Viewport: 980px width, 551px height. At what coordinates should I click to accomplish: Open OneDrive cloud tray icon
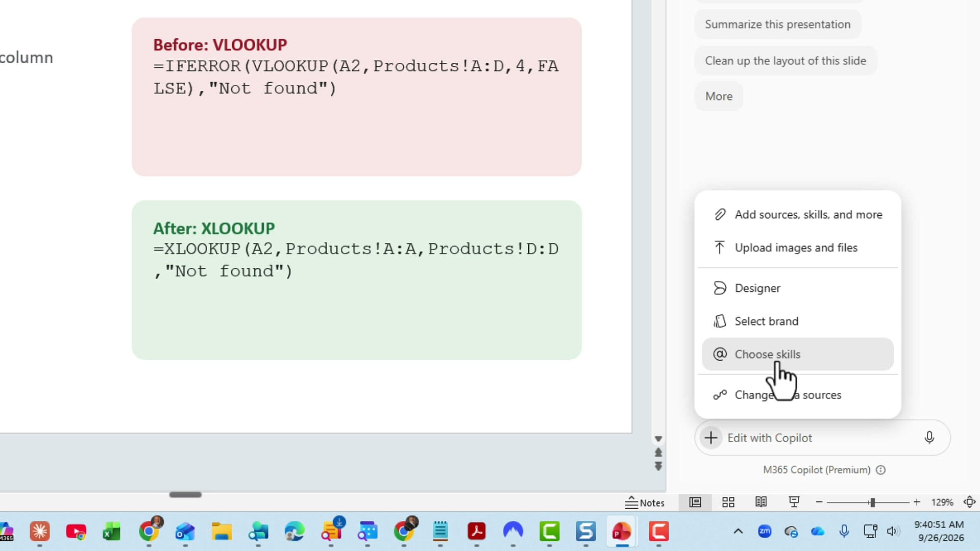pos(818,531)
